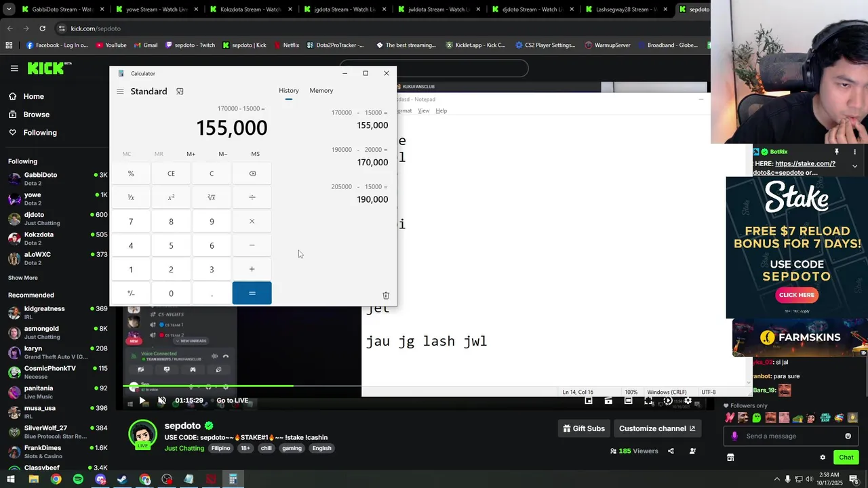Open the chat shop icon
868x488 pixels.
tap(730, 457)
